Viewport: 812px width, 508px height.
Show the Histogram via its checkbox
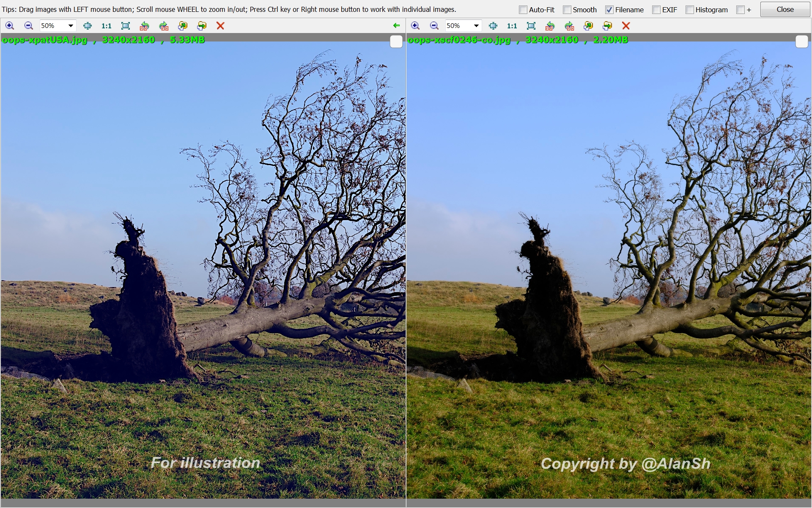[690, 10]
